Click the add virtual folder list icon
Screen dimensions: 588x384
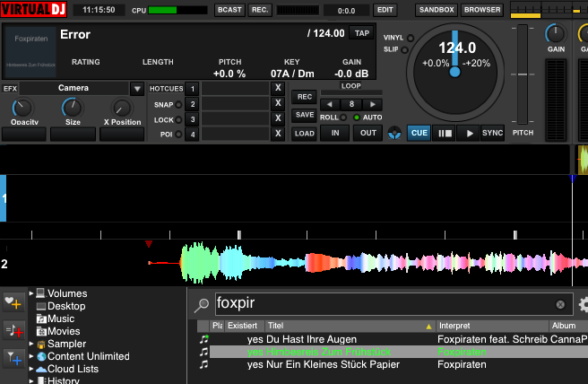point(13,330)
